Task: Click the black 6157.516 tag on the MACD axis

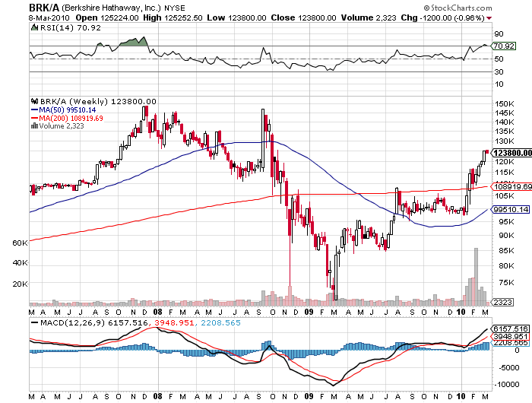Action: 510,329
